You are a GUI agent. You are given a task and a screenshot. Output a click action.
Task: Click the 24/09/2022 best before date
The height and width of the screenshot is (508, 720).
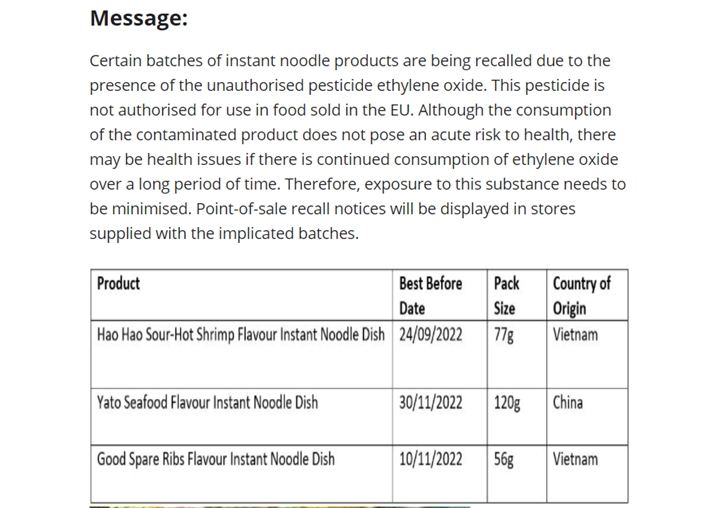(x=430, y=335)
